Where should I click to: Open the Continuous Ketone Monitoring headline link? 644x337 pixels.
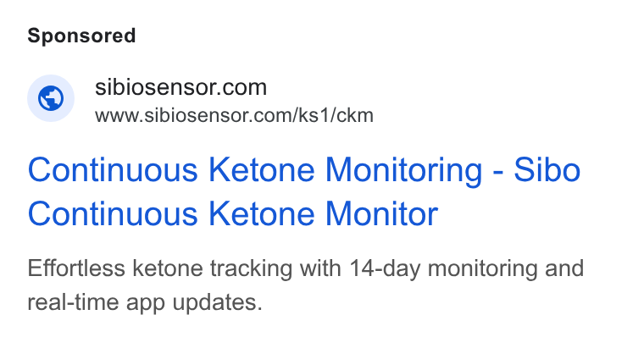tap(304, 191)
